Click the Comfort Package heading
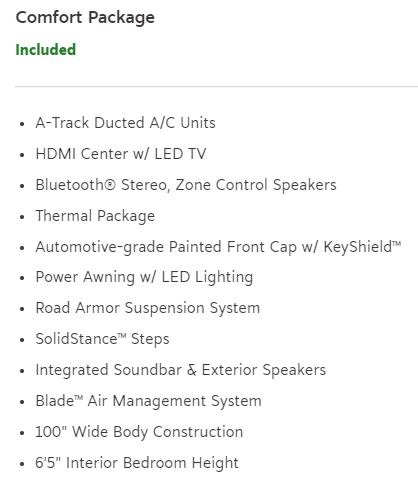 click(x=85, y=18)
